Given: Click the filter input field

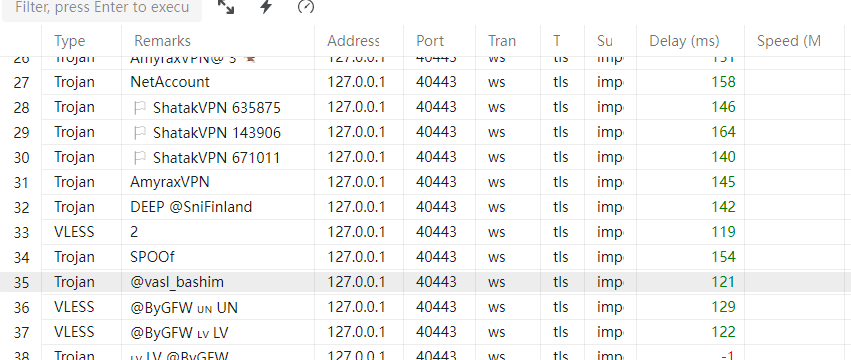Looking at the screenshot, I should tap(102, 8).
